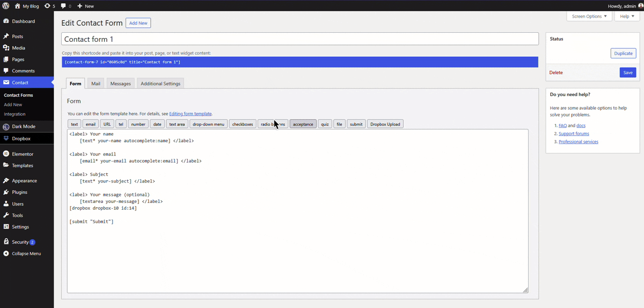The image size is (644, 308).
Task: Insert a tel form tag
Action: tap(121, 124)
